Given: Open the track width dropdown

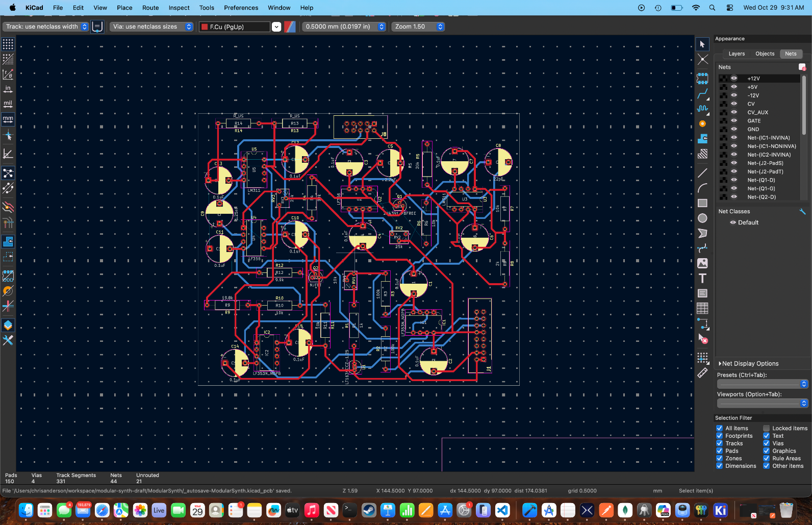Looking at the screenshot, I should [46, 27].
